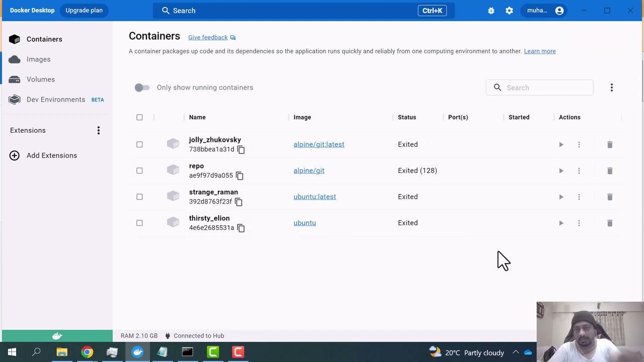Open File Explorer from taskbar

(62, 352)
